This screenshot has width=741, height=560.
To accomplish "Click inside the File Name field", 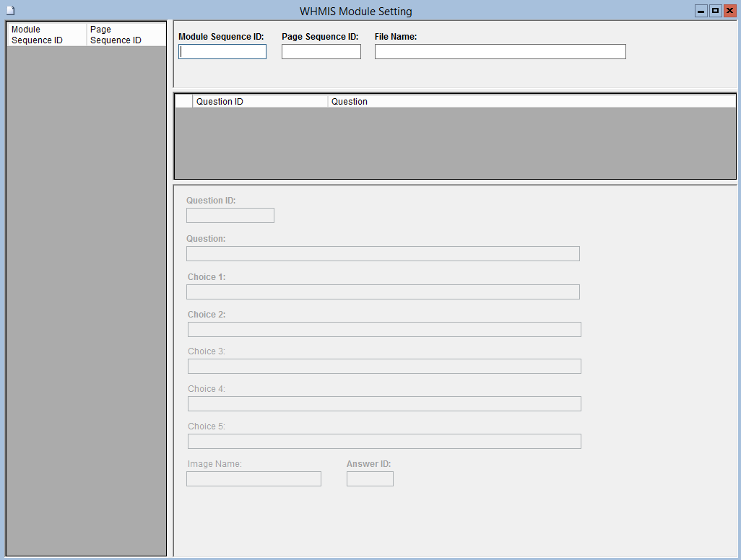I will tap(500, 52).
